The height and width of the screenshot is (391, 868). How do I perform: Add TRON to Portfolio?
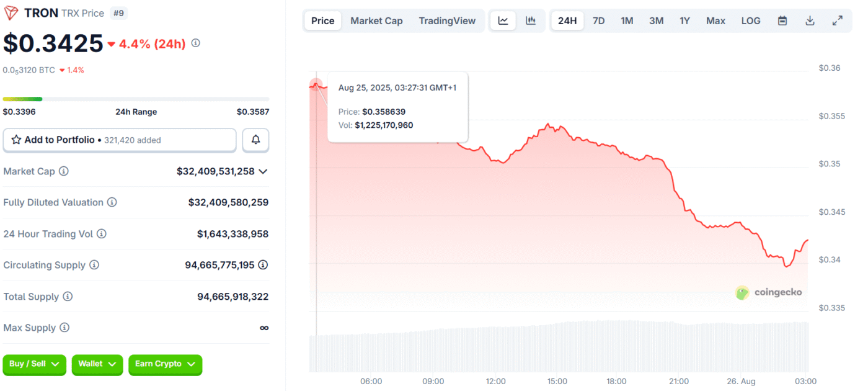(120, 140)
